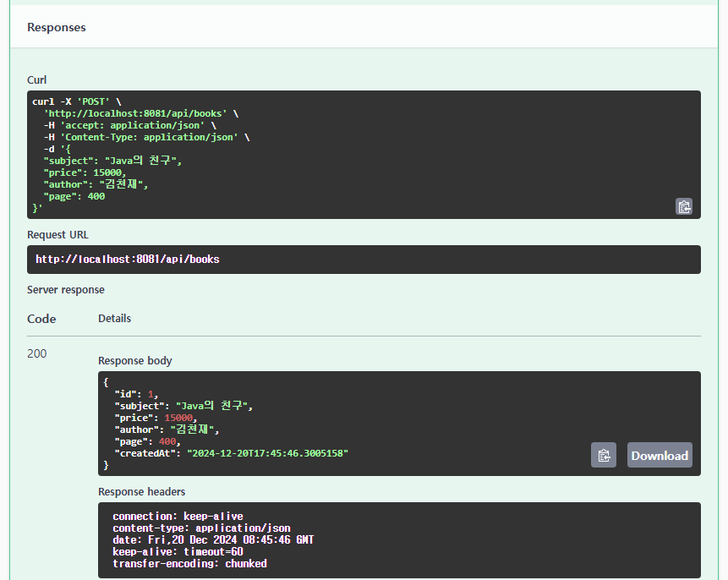Click the 'connection: keep-alive' header
This screenshot has width=728, height=580.
(178, 517)
